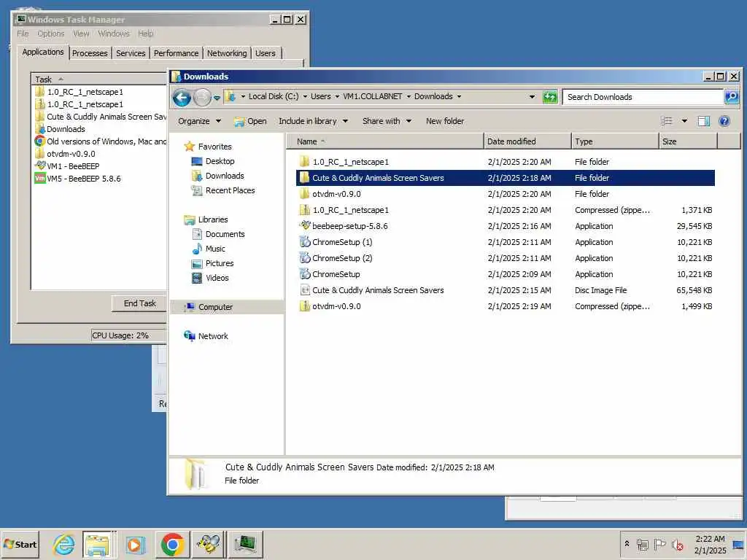Click the Search Downloads input field
Viewport: 747px width, 560px height.
click(643, 97)
